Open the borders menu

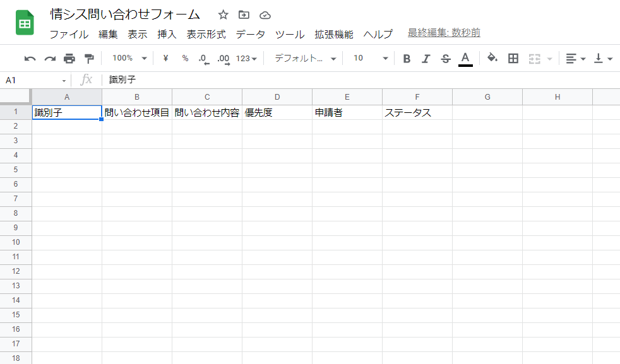[513, 57]
